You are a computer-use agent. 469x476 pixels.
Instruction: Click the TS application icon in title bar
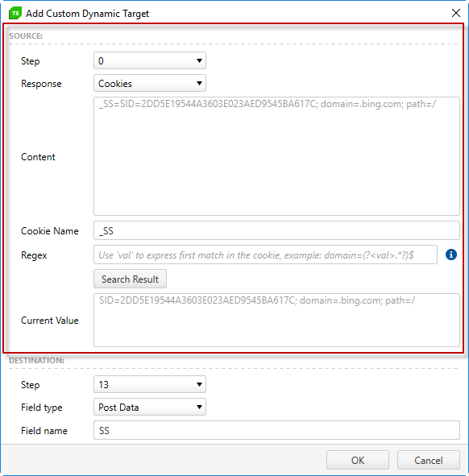pyautogui.click(x=15, y=14)
